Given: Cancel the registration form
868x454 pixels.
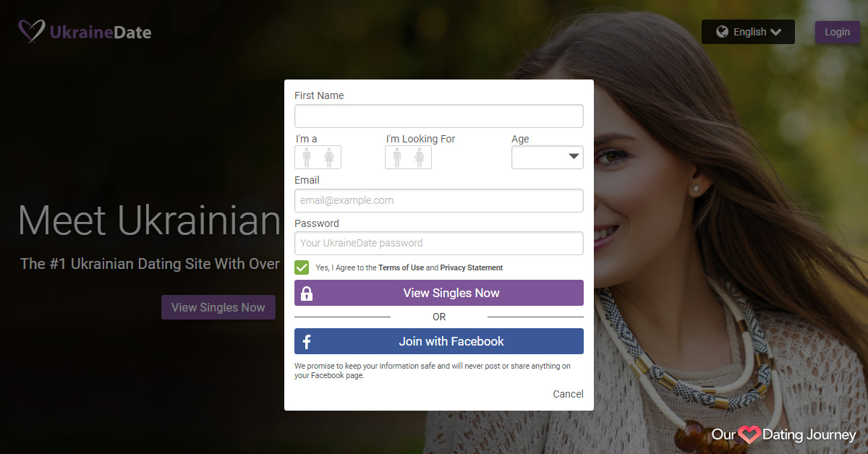Looking at the screenshot, I should point(568,394).
